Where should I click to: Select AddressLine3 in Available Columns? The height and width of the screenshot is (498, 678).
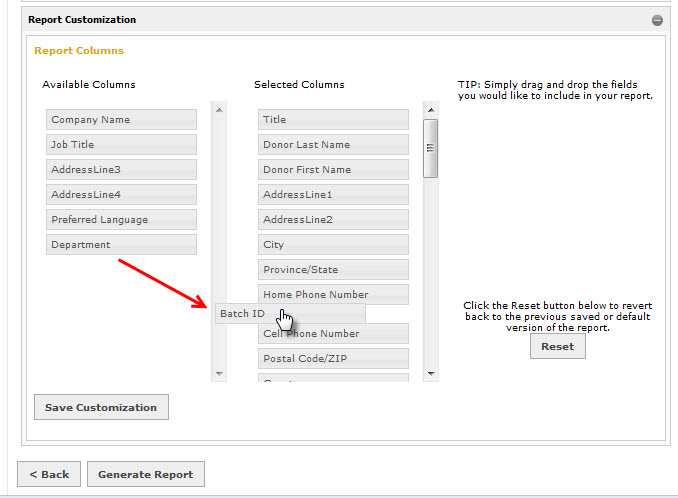[121, 170]
